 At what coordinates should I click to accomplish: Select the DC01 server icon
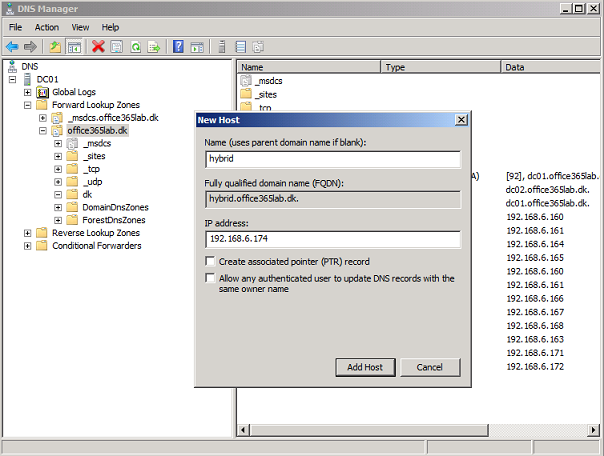pyautogui.click(x=27, y=79)
